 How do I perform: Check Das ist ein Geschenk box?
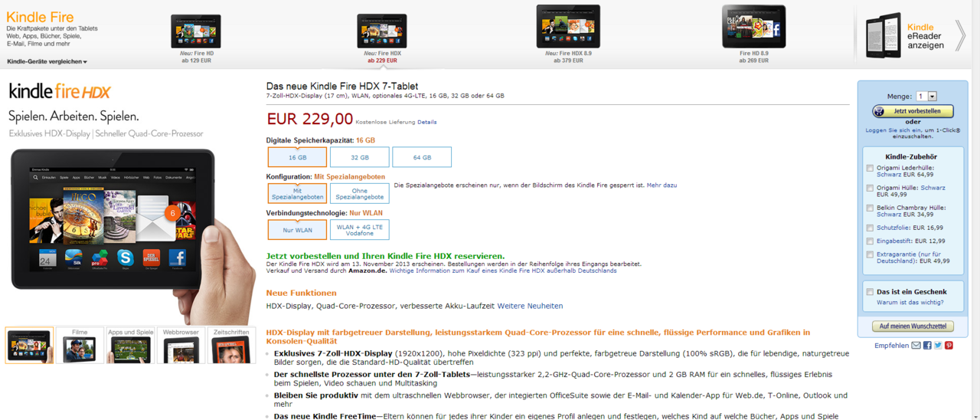[870, 292]
